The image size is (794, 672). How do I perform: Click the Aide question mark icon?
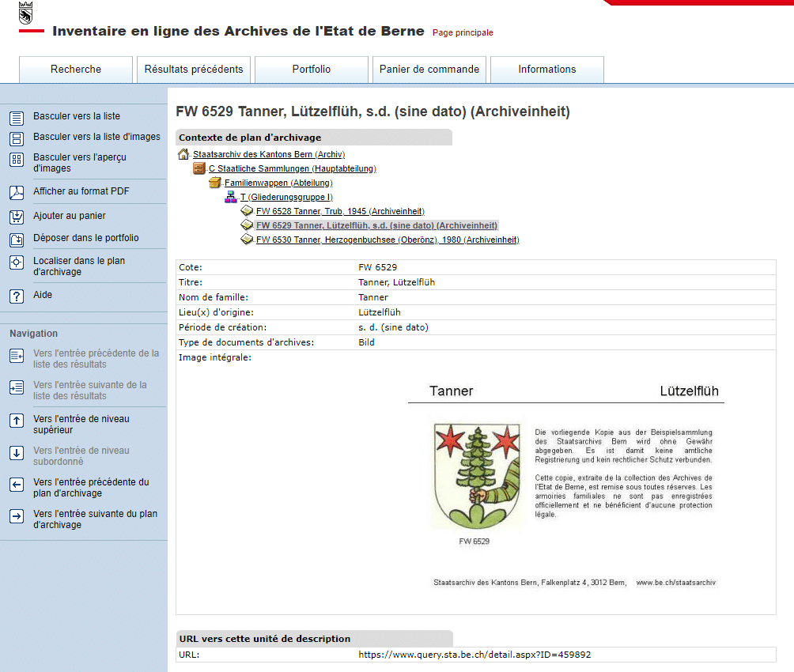pos(17,296)
